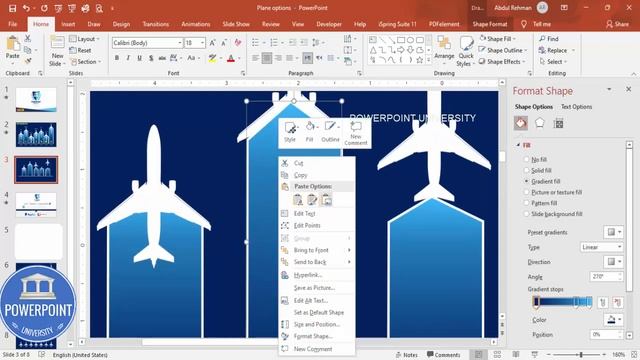Click New Comment in mini toolbar
This screenshot has width=640, height=360.
point(356,133)
